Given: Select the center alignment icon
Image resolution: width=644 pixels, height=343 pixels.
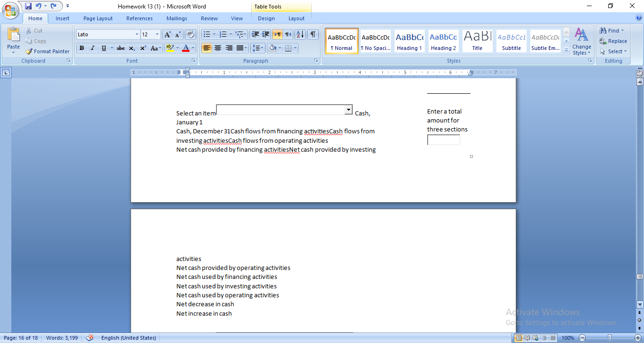Looking at the screenshot, I should tap(218, 48).
